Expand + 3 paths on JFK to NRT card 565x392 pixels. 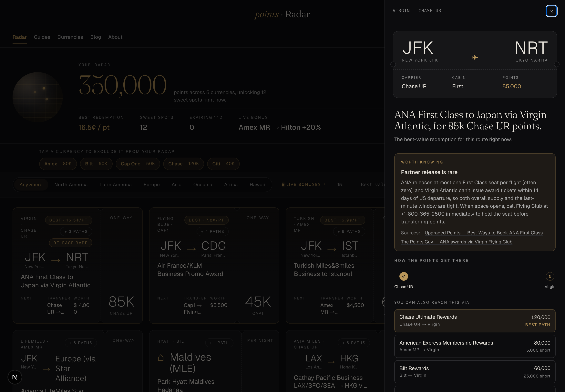(76, 231)
